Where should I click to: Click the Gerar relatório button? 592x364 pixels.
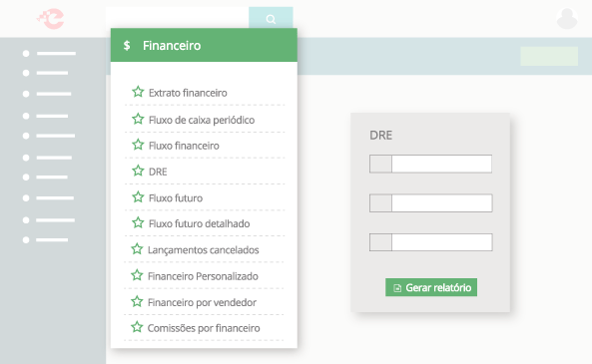click(x=431, y=287)
